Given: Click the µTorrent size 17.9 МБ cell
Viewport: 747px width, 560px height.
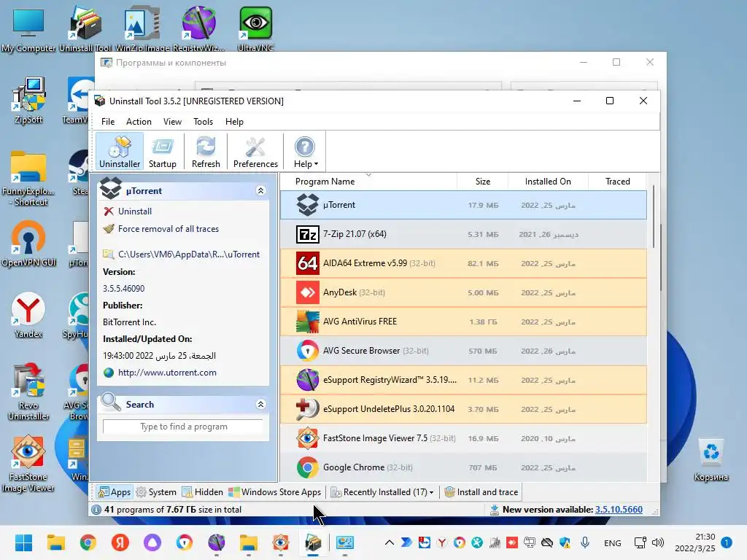Looking at the screenshot, I should point(483,205).
